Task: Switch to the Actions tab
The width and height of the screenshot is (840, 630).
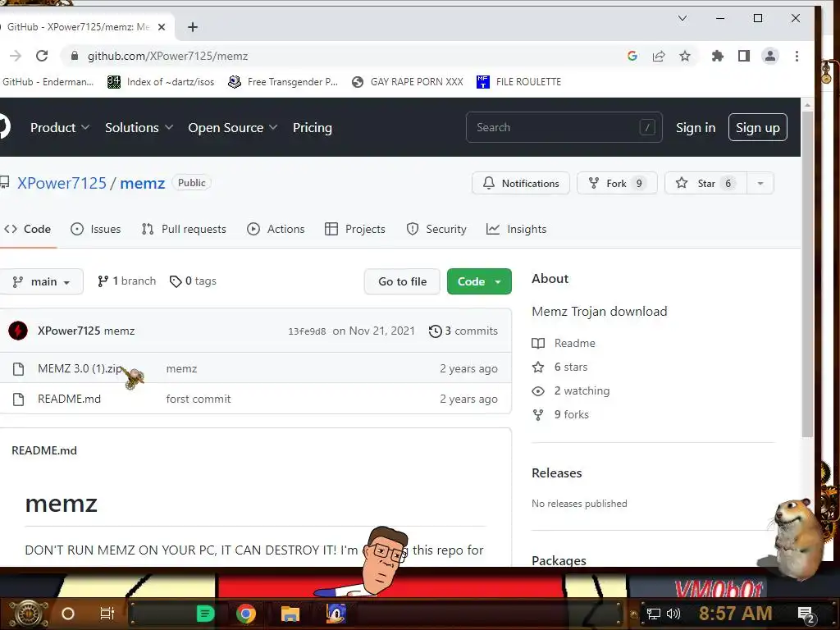Action: tap(276, 230)
